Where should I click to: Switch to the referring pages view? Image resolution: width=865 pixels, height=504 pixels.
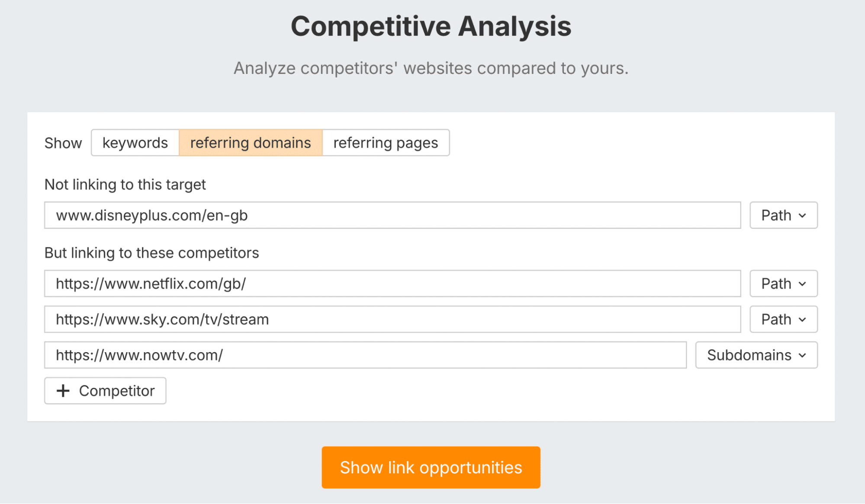(x=386, y=142)
